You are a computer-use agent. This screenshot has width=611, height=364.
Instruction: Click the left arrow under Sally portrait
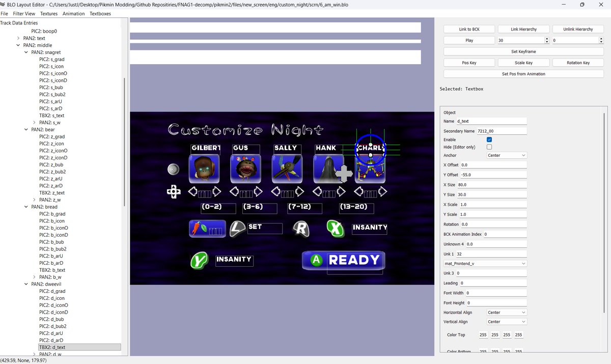pos(276,191)
